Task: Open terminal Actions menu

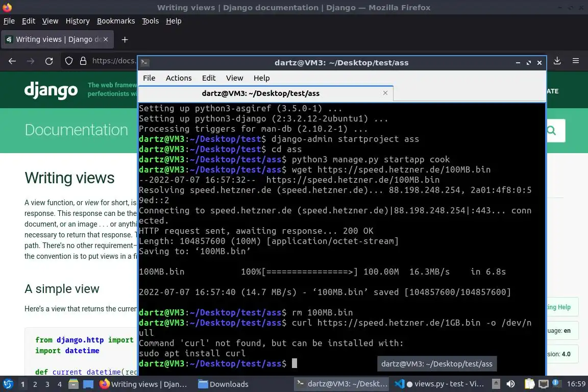Action: click(x=179, y=78)
